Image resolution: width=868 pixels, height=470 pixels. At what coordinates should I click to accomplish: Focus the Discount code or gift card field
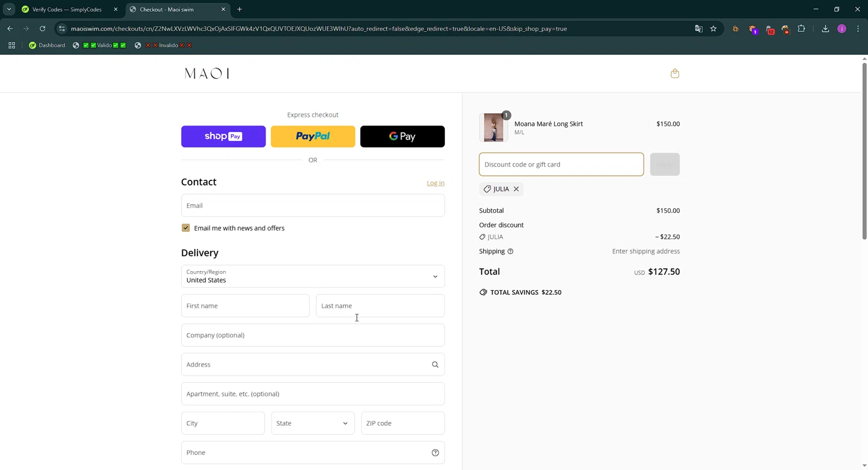pos(561,164)
